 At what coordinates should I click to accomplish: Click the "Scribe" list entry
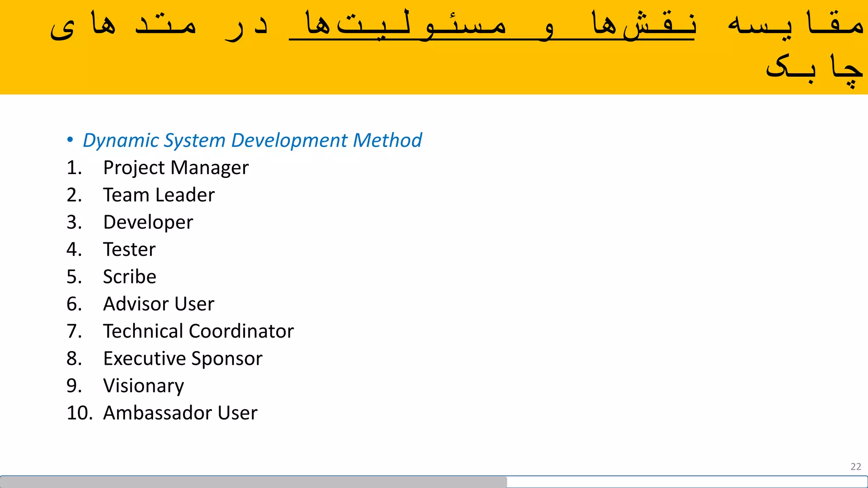(x=130, y=277)
